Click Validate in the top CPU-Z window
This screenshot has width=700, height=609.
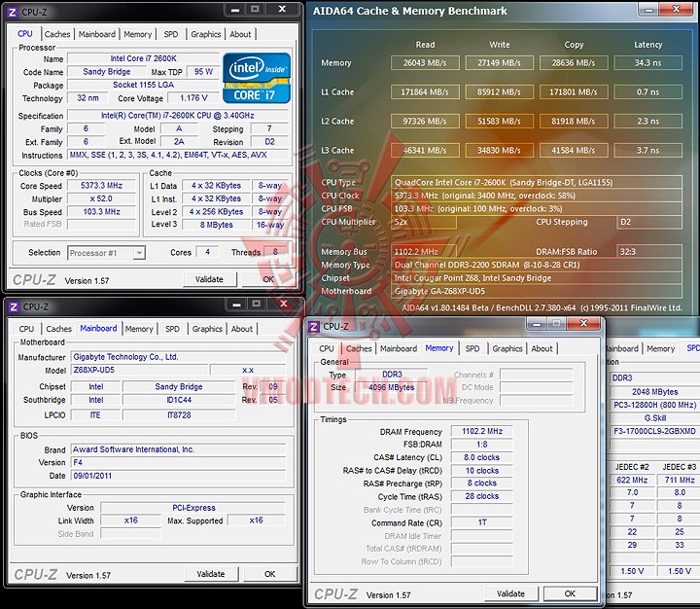(209, 279)
